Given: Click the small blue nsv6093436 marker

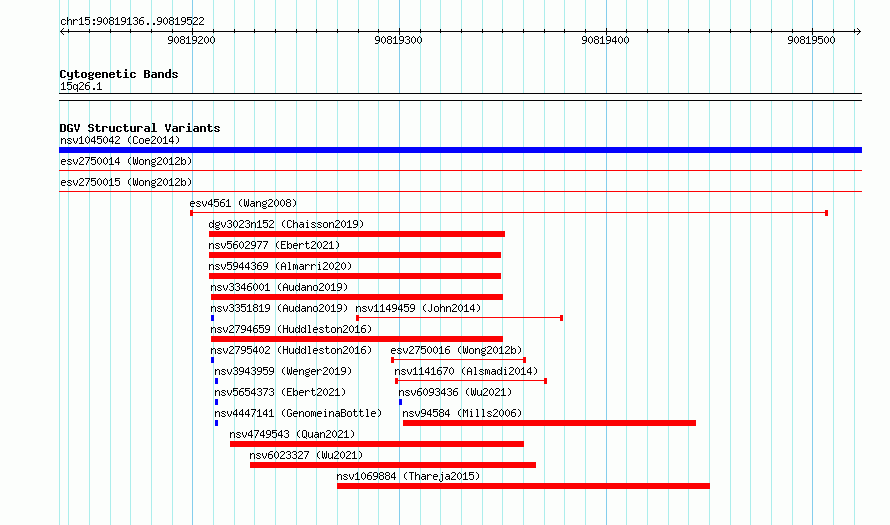Looking at the screenshot, I should point(400,402).
